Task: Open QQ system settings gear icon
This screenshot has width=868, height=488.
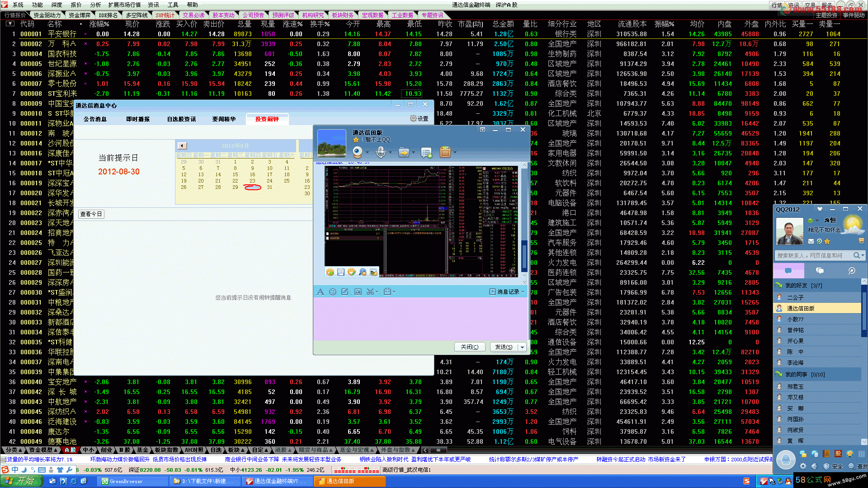Action: 803,466
